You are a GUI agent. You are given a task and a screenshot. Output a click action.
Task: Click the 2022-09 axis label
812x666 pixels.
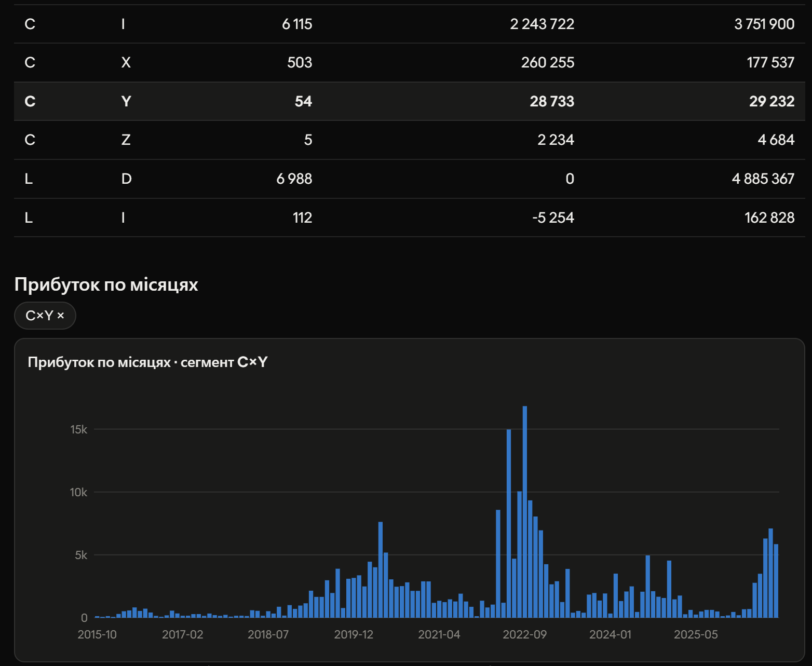pyautogui.click(x=524, y=634)
